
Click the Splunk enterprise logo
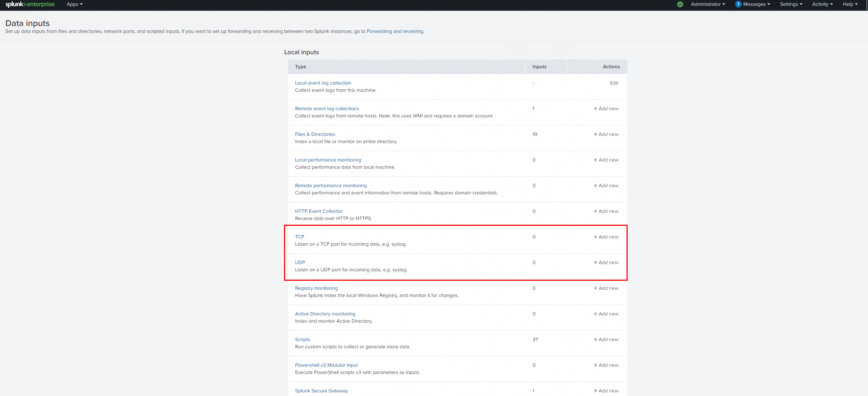click(30, 4)
